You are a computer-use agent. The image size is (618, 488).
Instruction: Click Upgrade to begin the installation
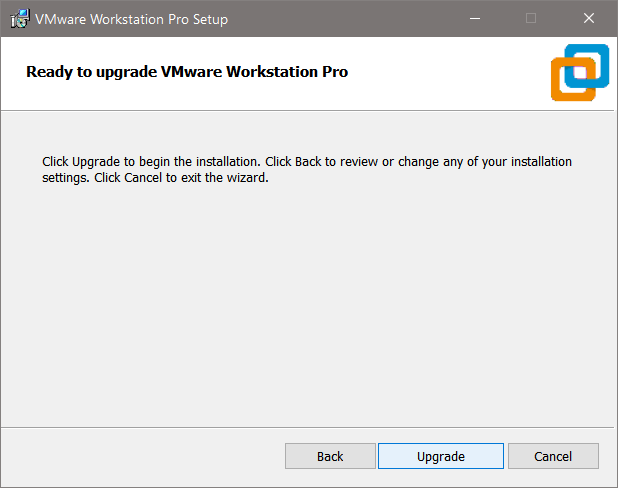[440, 456]
